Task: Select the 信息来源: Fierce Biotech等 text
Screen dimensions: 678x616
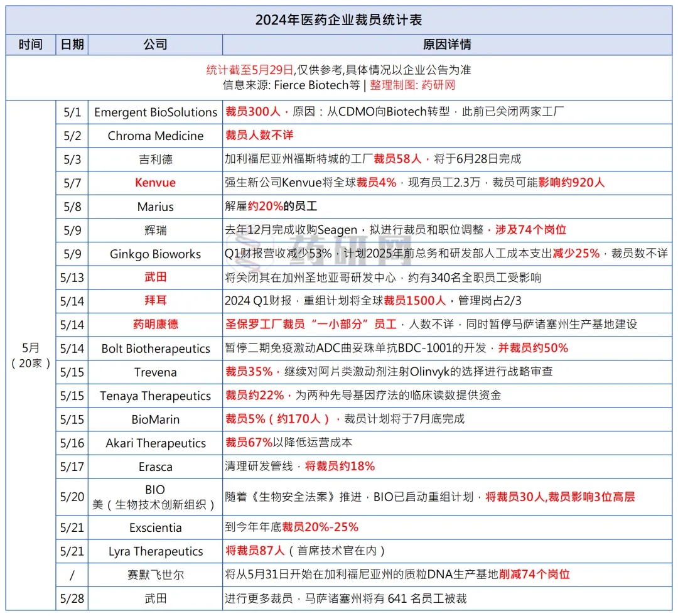Action: pos(291,85)
